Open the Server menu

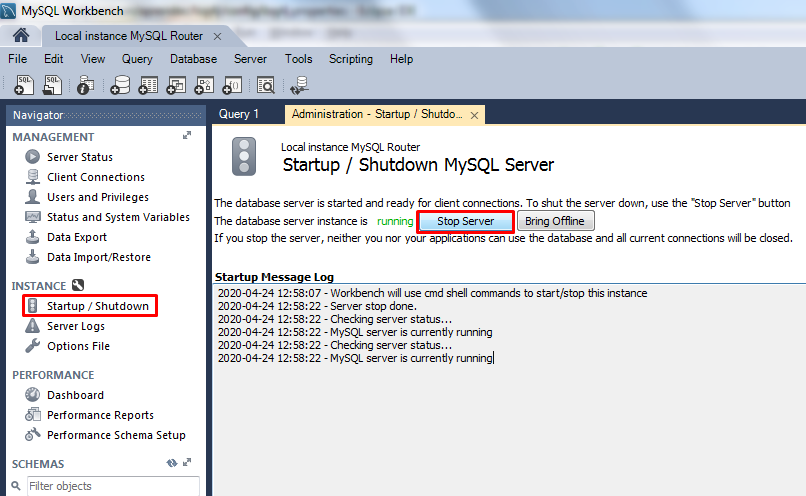click(x=250, y=59)
